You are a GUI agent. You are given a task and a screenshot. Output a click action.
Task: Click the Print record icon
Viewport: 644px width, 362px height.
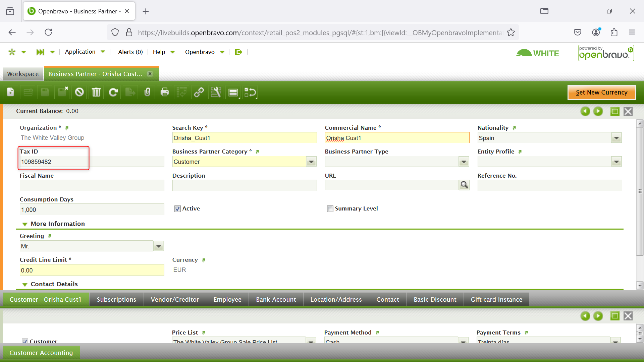click(x=164, y=92)
